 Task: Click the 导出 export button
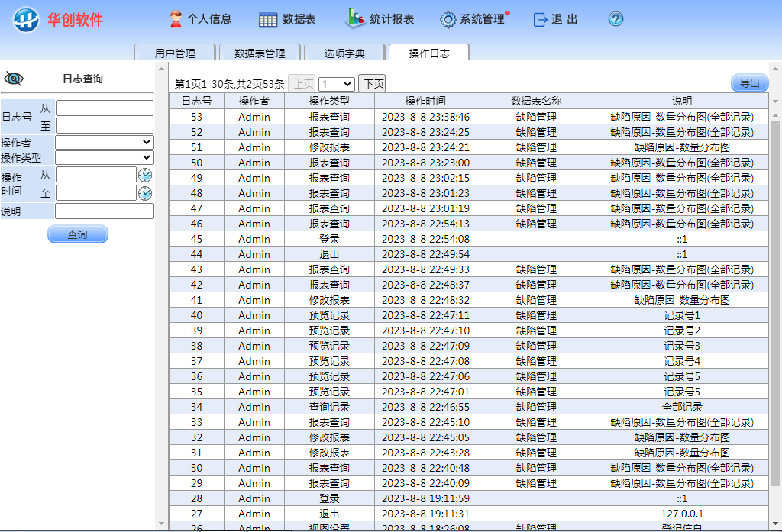point(749,83)
